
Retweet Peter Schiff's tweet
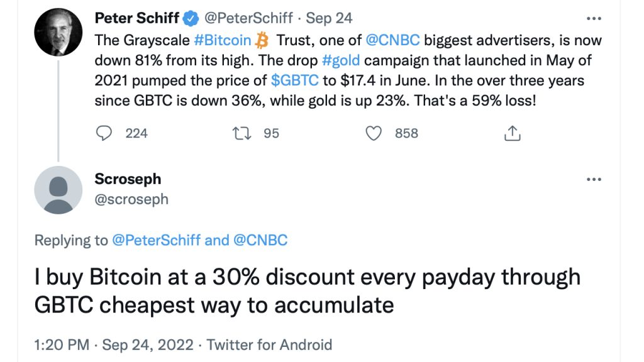pyautogui.click(x=242, y=133)
